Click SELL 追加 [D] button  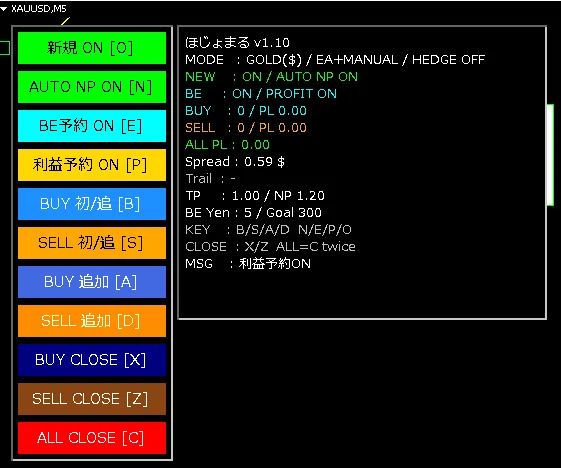[92, 321]
